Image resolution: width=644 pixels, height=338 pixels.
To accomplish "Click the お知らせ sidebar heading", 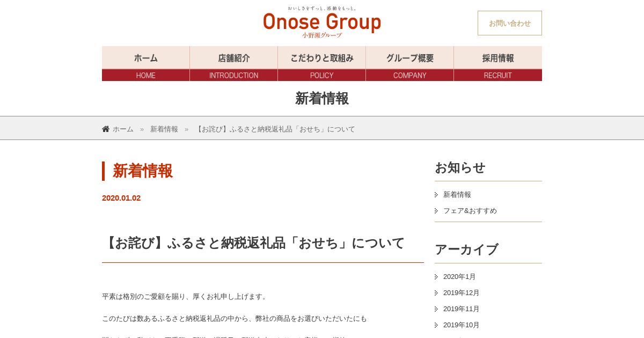I will click(x=460, y=167).
